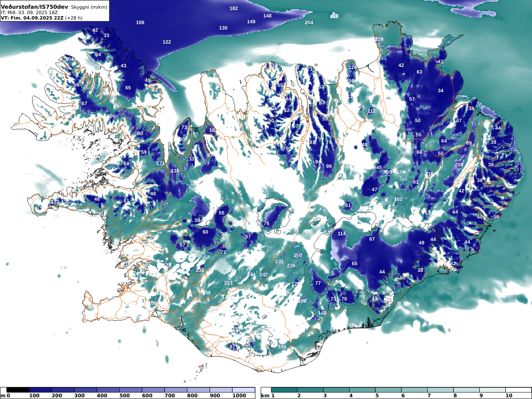532x399 pixels.
Task: Click the '247' visibility value
Action: coord(264,275)
